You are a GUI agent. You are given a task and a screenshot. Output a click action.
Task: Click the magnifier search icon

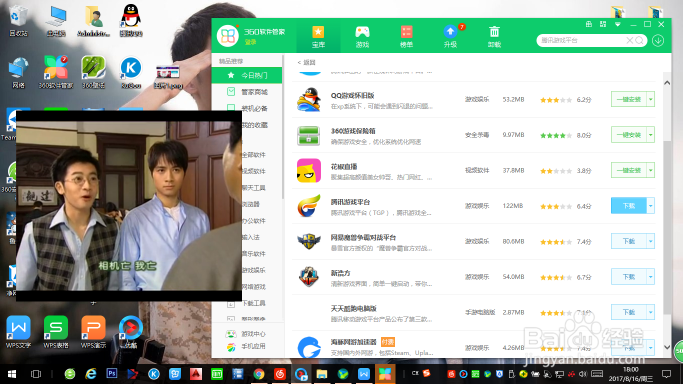pyautogui.click(x=639, y=40)
